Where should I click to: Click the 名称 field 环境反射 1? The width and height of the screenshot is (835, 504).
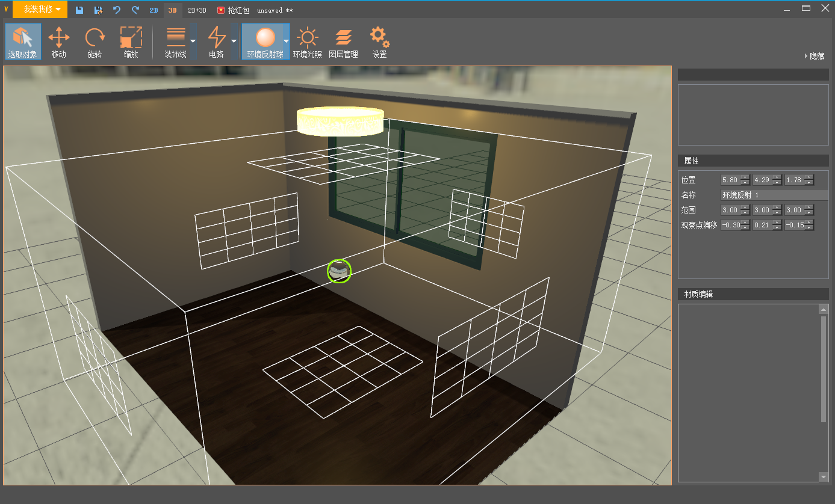774,195
